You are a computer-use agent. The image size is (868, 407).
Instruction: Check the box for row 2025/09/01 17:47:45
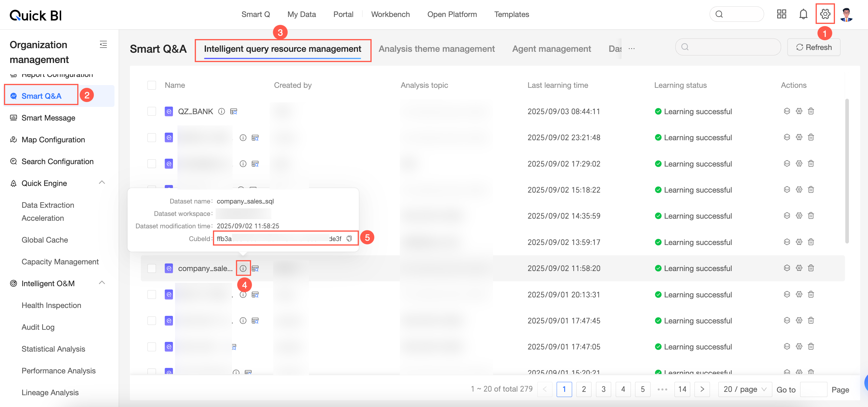click(152, 321)
